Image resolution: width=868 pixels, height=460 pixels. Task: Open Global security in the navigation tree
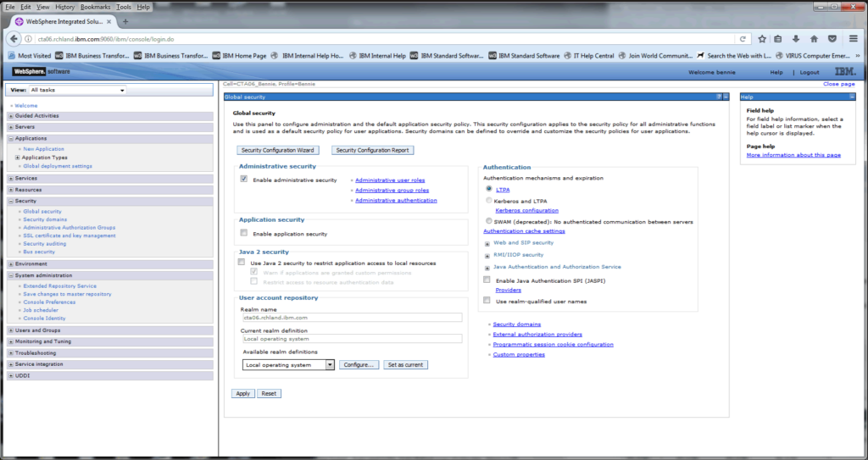point(42,212)
